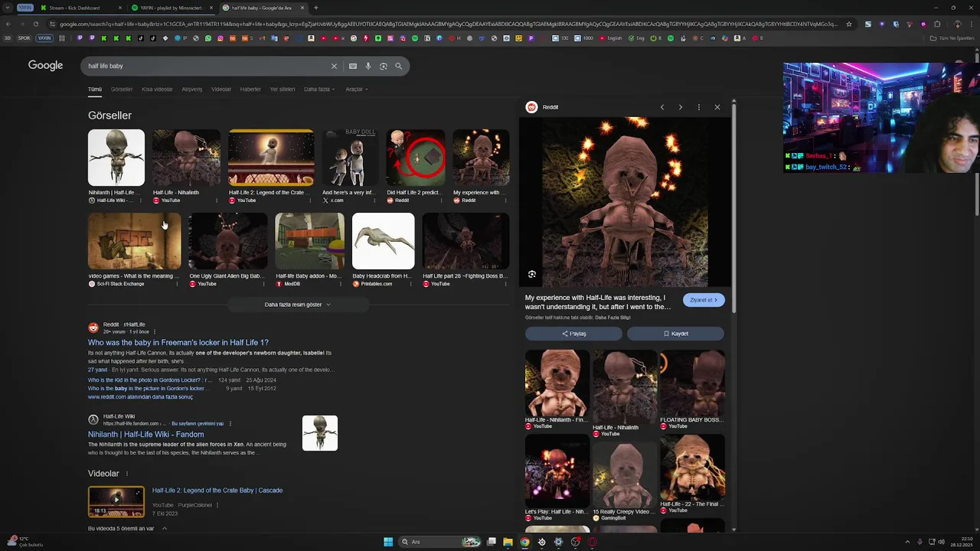Expand 'Daha fazla resim göster'
Viewport: 980px width, 551px height.
coord(298,305)
